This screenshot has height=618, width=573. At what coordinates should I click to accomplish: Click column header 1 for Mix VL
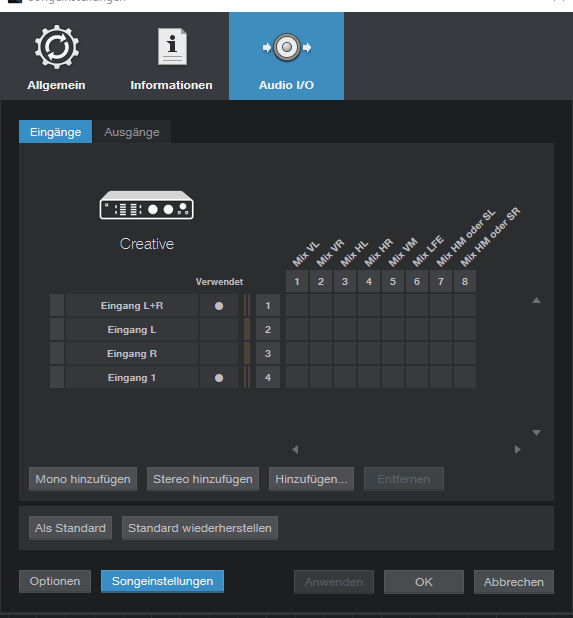point(297,281)
